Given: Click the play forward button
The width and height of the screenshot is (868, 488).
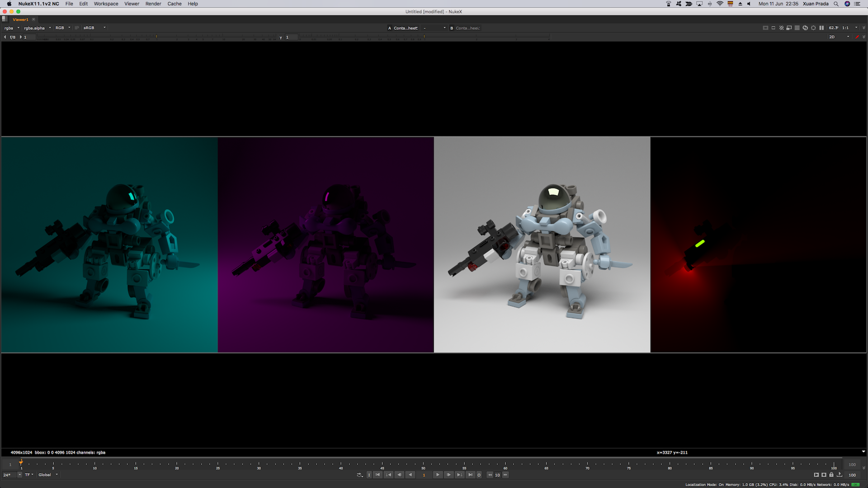Looking at the screenshot, I should (438, 474).
